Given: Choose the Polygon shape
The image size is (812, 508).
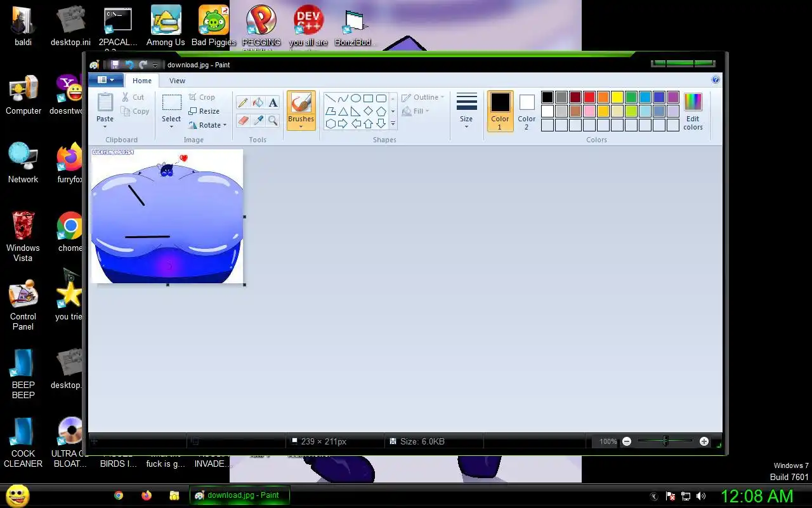Looking at the screenshot, I should tap(331, 111).
